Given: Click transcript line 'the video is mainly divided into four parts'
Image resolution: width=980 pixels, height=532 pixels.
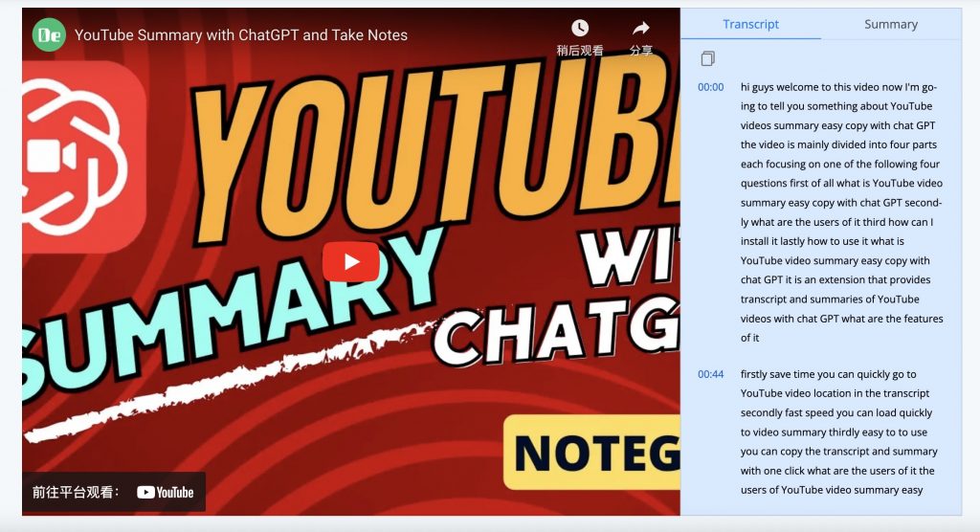Looking at the screenshot, I should click(x=838, y=144).
